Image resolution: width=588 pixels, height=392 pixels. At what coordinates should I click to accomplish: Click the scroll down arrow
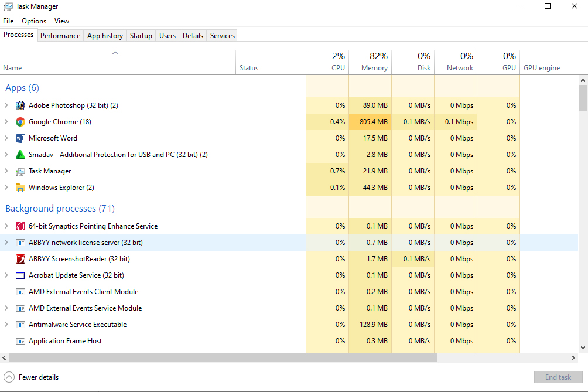coord(583,347)
